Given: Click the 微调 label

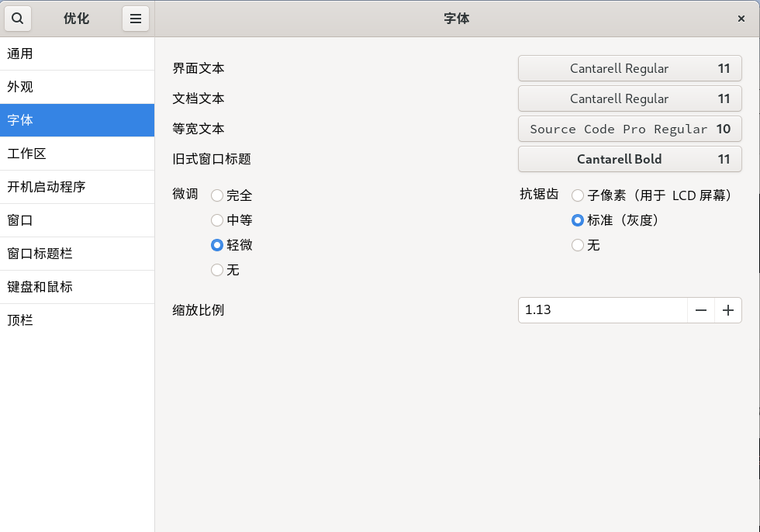Looking at the screenshot, I should coord(185,195).
